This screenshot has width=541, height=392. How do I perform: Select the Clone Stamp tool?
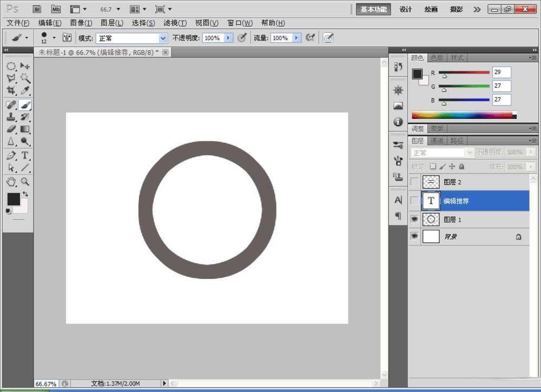[x=11, y=117]
